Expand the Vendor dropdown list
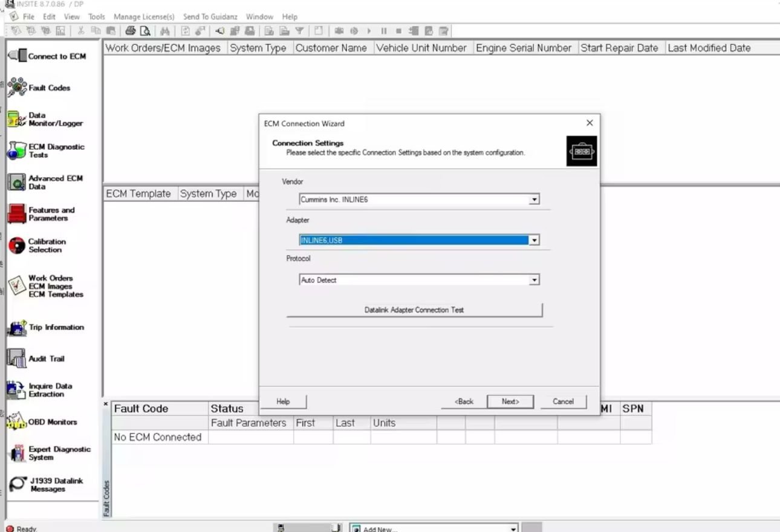The height and width of the screenshot is (532, 780). 534,199
